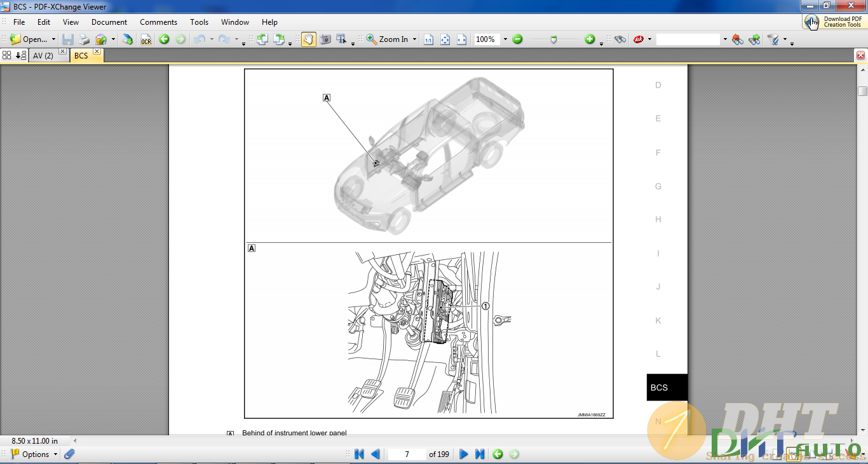The image size is (868, 464).
Task: Open the Document menu
Action: point(109,22)
